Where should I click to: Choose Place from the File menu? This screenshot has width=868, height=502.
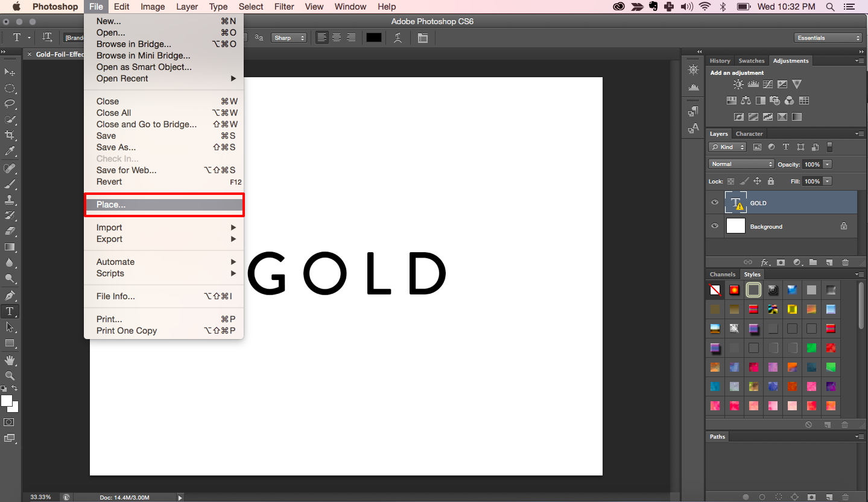click(x=110, y=205)
